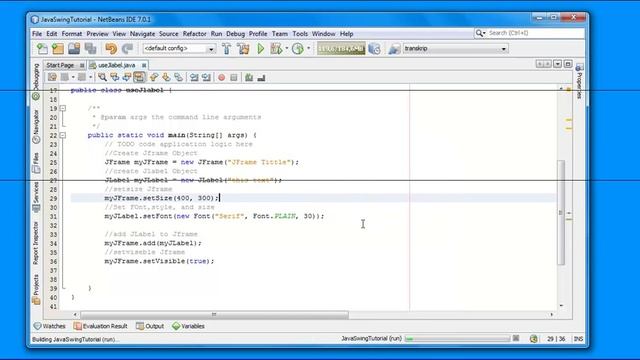Click the New File toolbar icon
This screenshot has width=640, height=360.
coord(42,49)
